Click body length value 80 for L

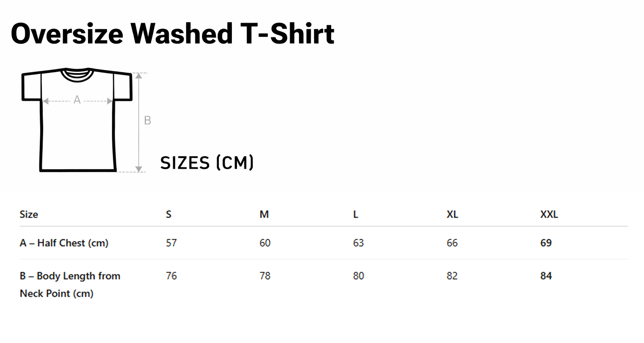click(358, 276)
